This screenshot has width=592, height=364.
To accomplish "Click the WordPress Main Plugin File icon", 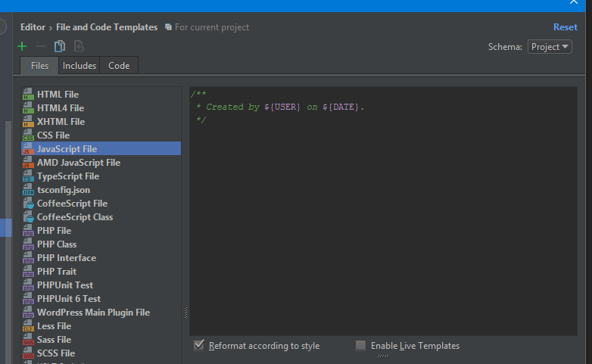I will pos(28,312).
